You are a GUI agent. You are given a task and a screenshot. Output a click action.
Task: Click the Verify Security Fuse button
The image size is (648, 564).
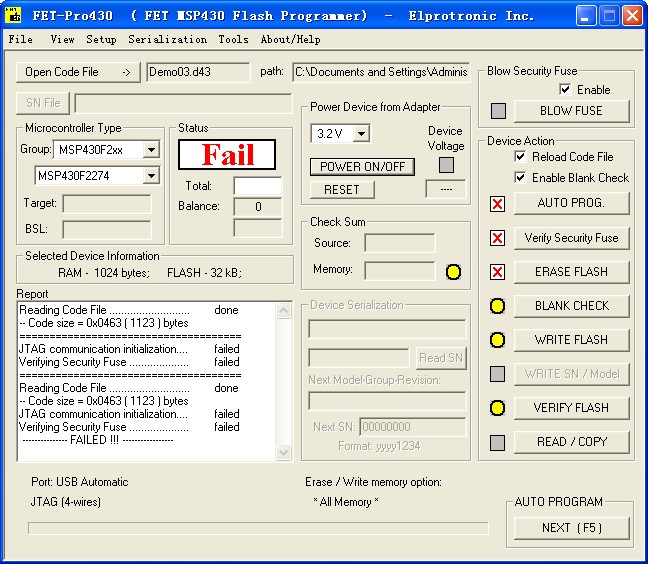572,238
